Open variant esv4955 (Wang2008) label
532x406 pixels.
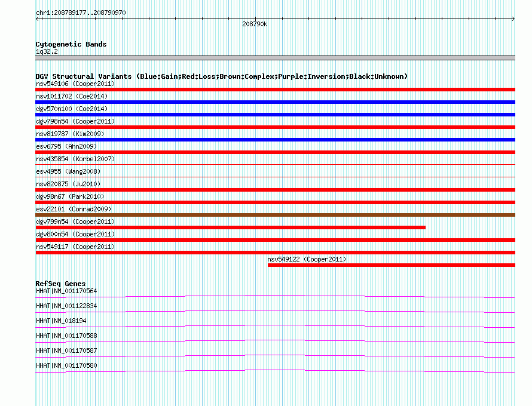click(x=68, y=171)
